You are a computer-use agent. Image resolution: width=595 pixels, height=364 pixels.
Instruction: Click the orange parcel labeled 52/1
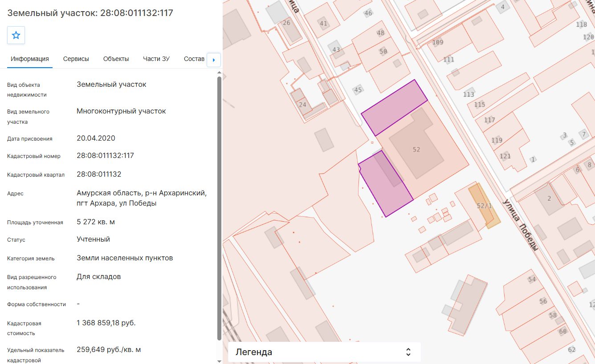[x=485, y=206]
